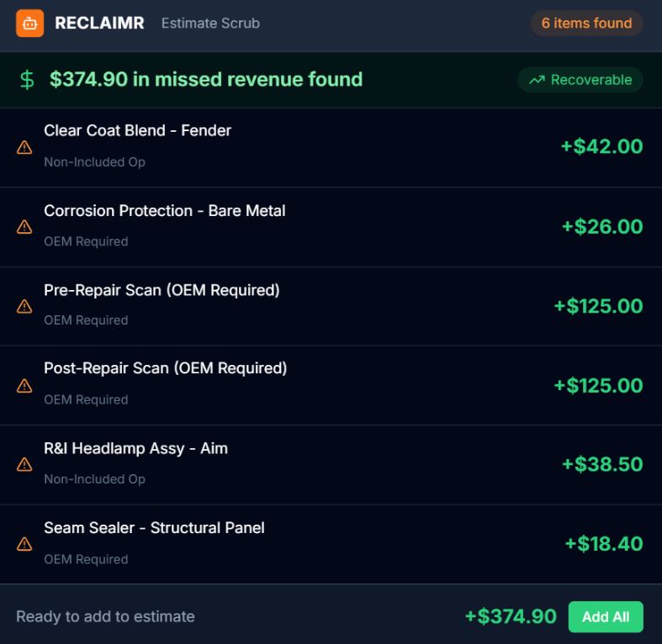Open the Post-Repair Scan line item
Viewport: 662px width, 644px height.
coord(165,368)
